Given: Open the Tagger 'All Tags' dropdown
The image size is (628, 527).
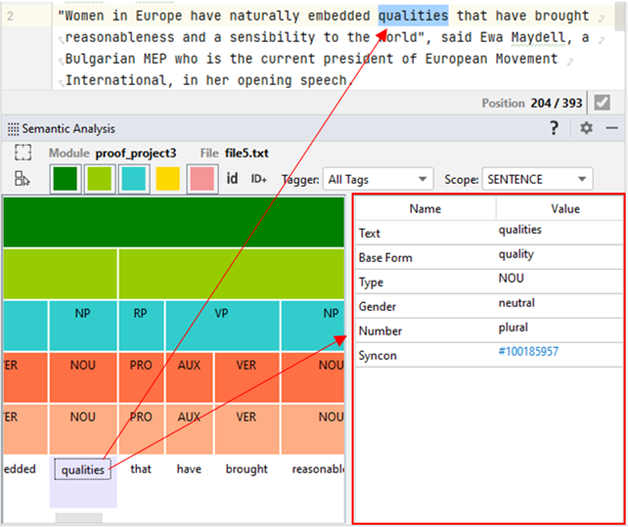Looking at the screenshot, I should (378, 180).
